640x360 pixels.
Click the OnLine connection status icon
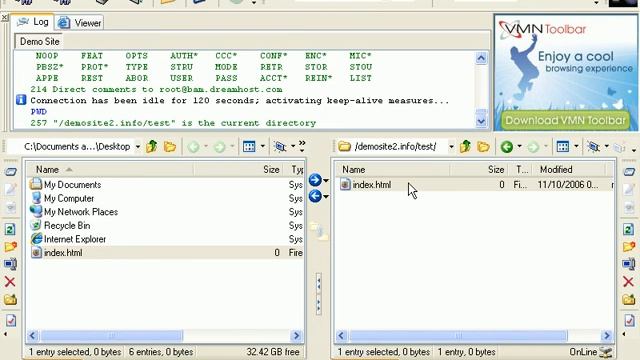(605, 351)
